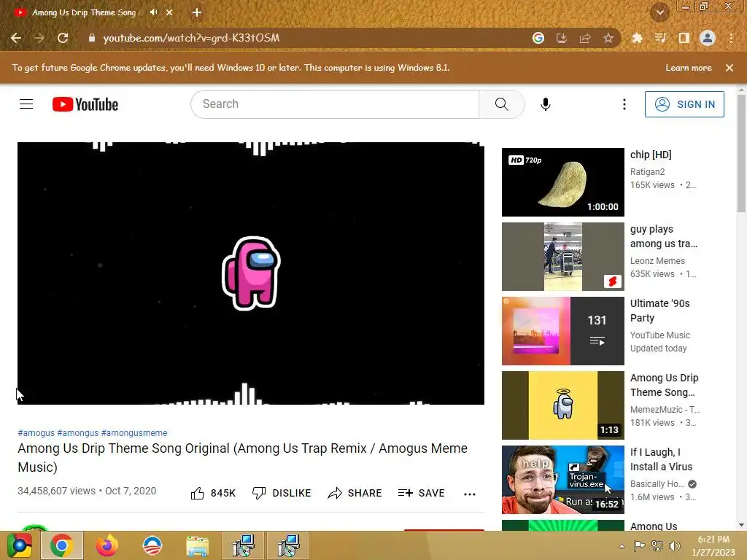Open File Explorer from the taskbar
Image resolution: width=747 pixels, height=560 pixels.
point(197,546)
